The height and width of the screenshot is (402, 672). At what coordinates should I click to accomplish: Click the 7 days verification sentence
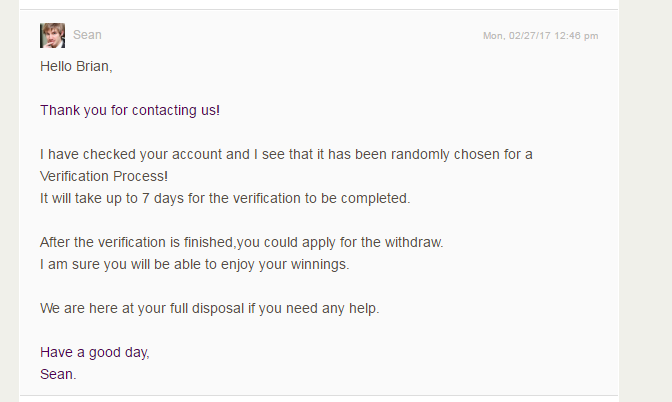[225, 198]
